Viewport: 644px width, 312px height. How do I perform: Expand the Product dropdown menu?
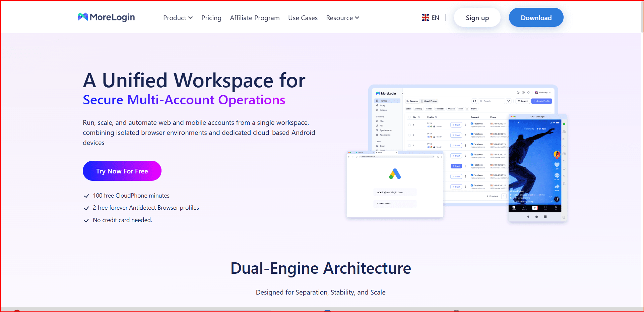point(178,18)
